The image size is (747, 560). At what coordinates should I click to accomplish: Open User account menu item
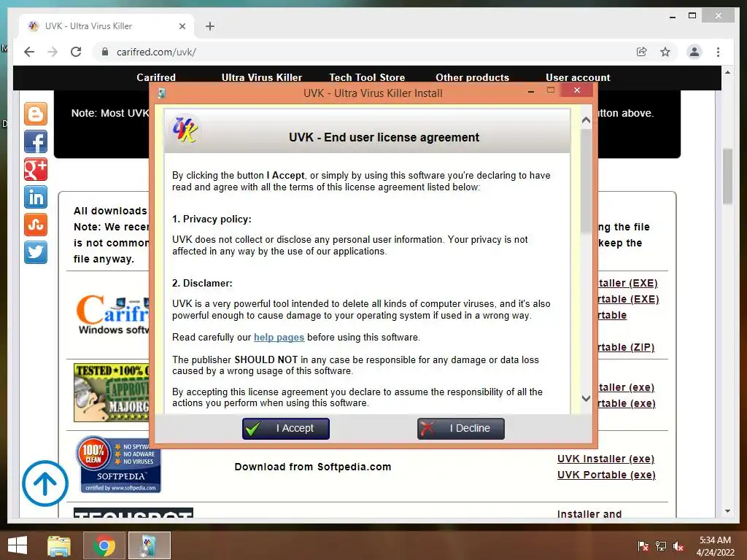pyautogui.click(x=578, y=77)
